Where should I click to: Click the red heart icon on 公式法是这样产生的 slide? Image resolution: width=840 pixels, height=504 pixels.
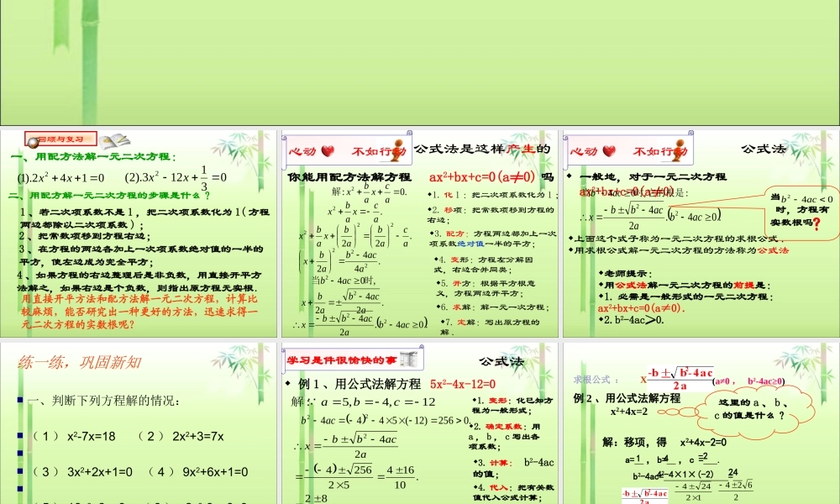[328, 151]
